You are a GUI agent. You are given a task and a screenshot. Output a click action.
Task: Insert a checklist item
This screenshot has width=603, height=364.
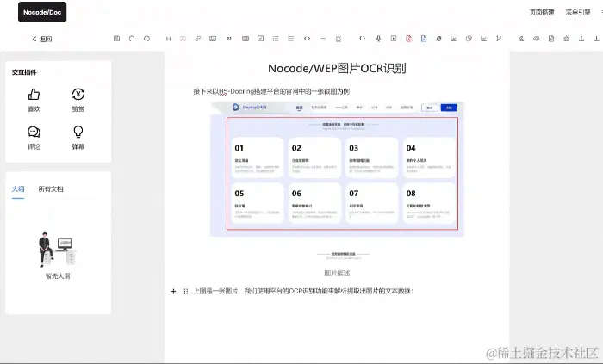tap(261, 39)
